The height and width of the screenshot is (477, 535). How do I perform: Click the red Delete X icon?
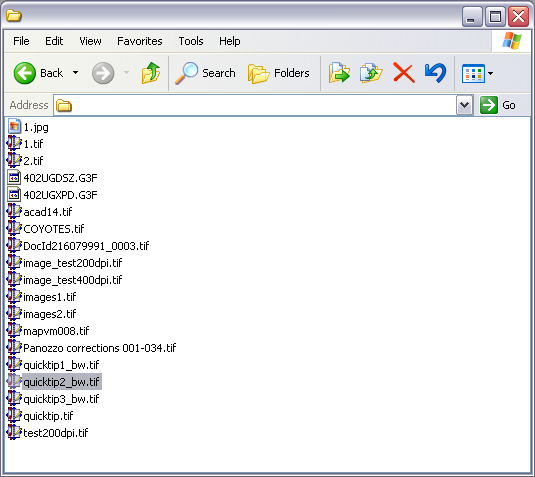coord(404,73)
